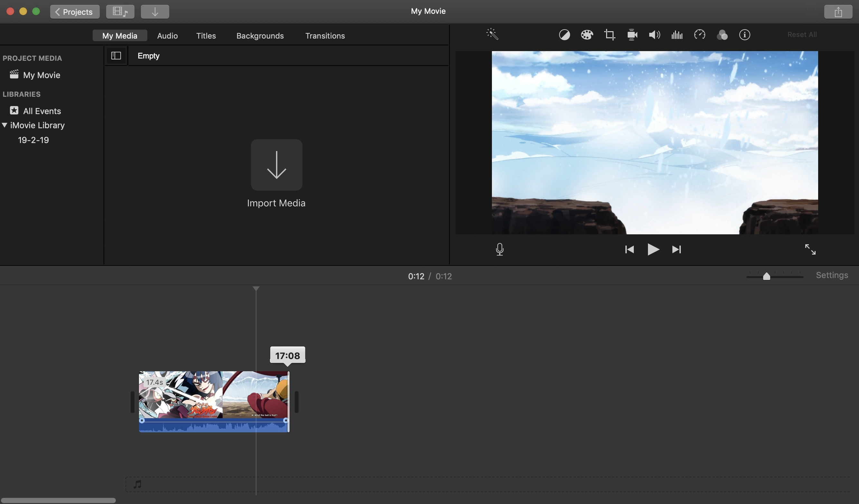Open the speed adjustment controls

(x=699, y=35)
